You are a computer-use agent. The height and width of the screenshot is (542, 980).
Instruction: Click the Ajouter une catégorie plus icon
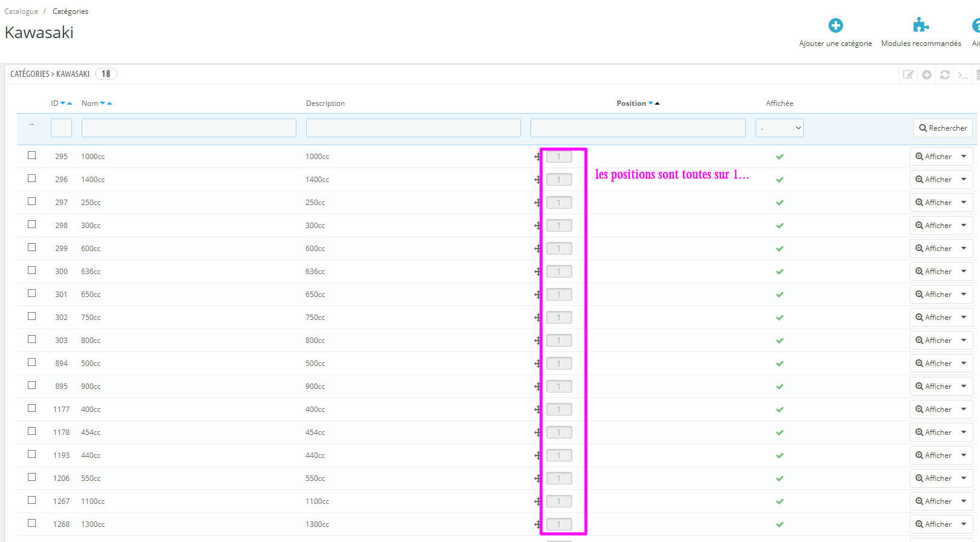pos(835,25)
